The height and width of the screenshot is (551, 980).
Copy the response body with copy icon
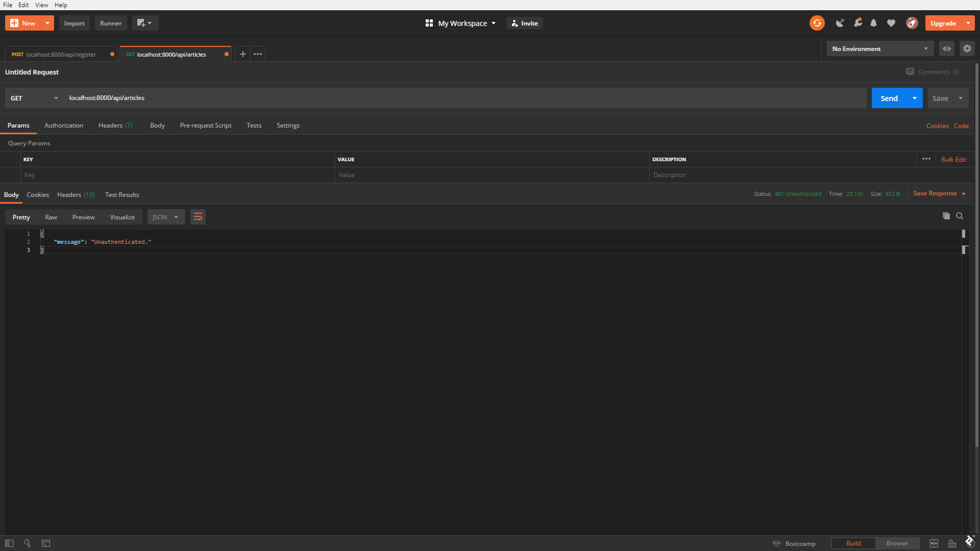click(946, 216)
